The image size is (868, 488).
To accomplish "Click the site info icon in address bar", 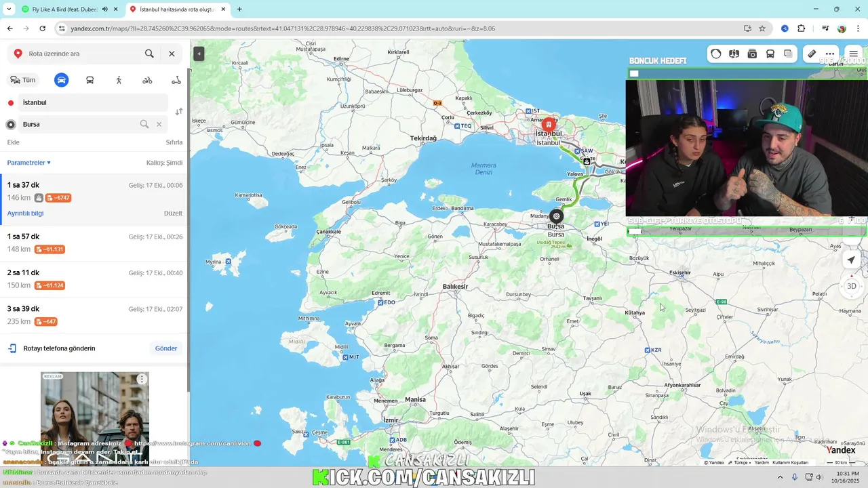I will point(62,28).
